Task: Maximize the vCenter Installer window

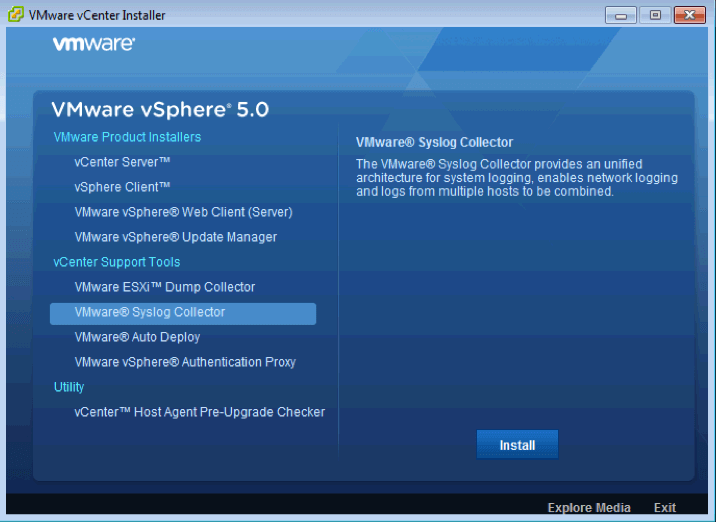Action: [655, 15]
